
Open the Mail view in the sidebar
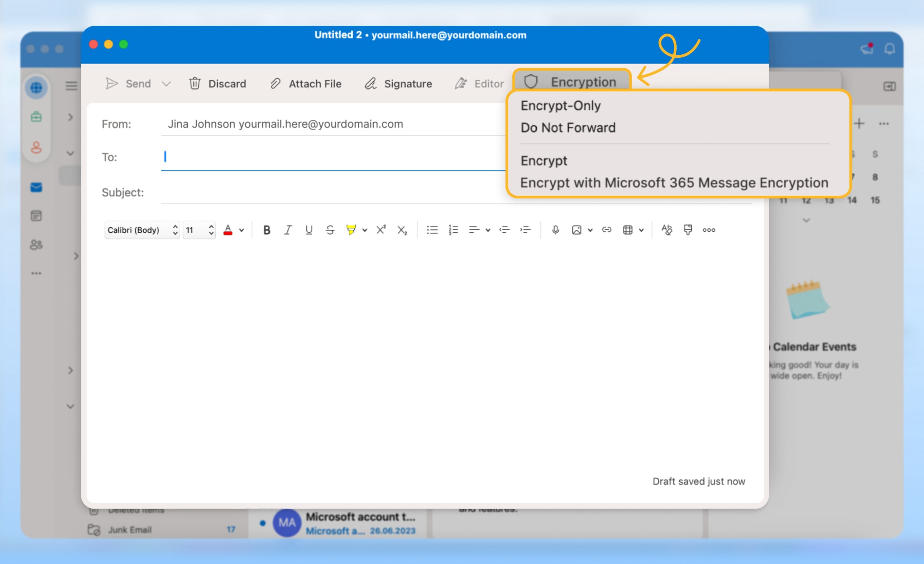pos(36,188)
